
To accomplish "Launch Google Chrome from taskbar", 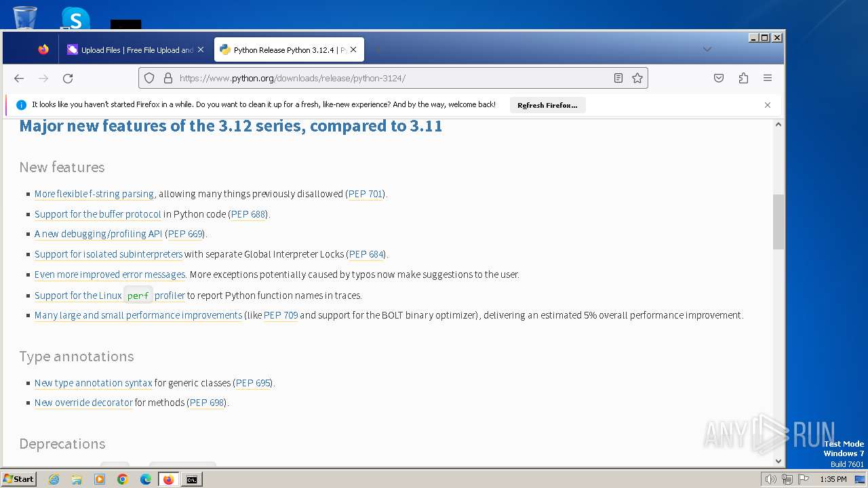I will point(123,479).
